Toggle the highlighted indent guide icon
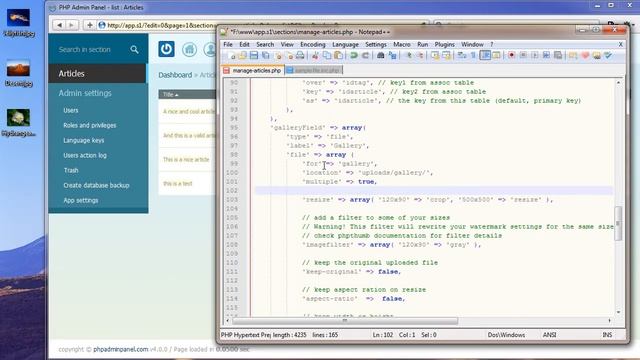The width and height of the screenshot is (640, 360). point(485,56)
